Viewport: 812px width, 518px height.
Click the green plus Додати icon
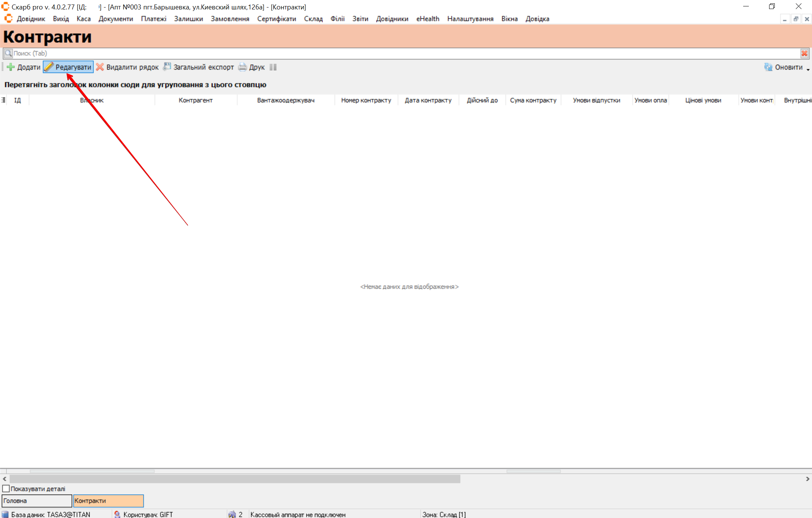coord(11,67)
